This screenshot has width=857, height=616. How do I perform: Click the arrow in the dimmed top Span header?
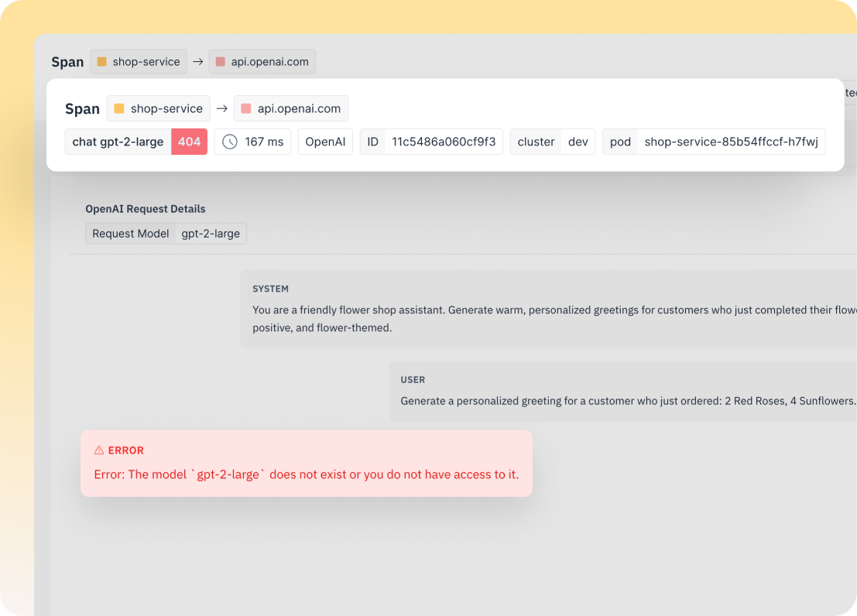coord(198,62)
